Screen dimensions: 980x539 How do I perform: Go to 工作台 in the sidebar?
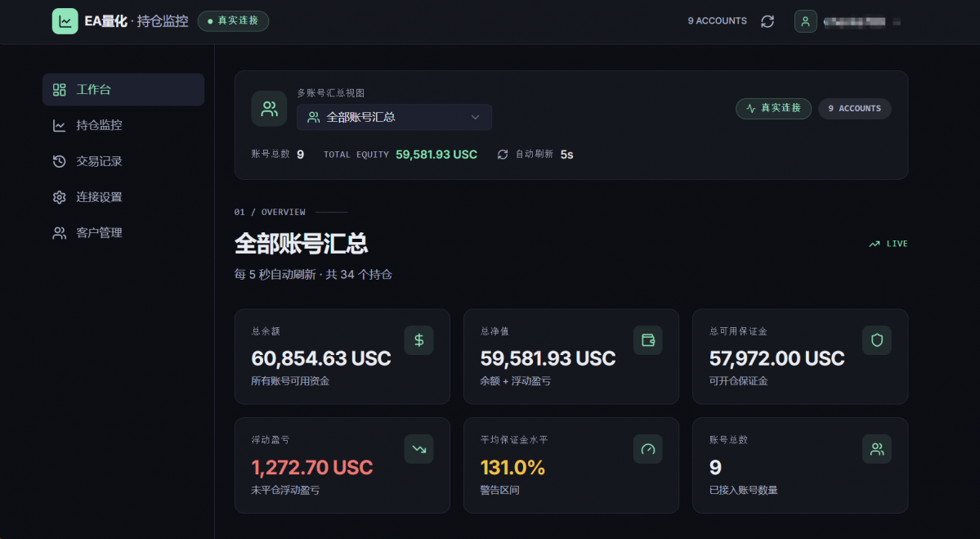pyautogui.click(x=123, y=89)
